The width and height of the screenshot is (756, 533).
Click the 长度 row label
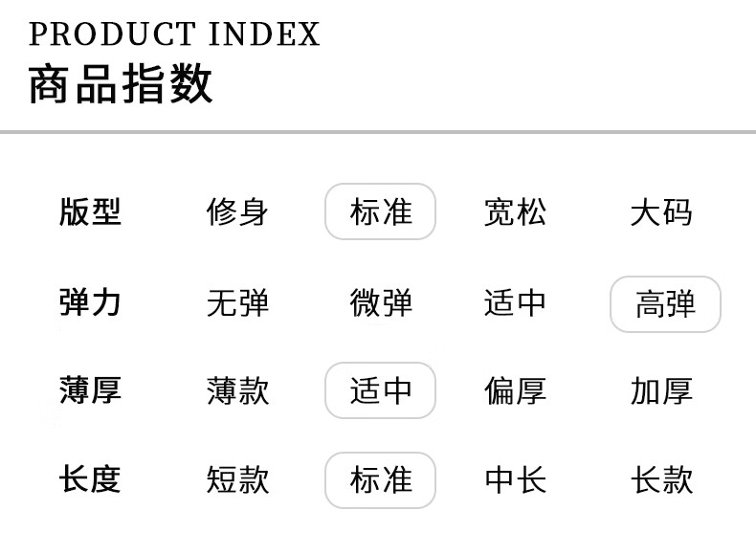(90, 479)
